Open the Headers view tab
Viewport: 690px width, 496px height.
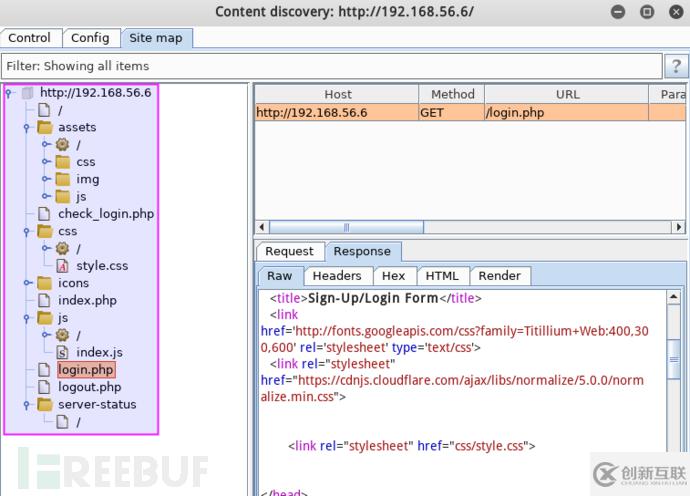click(x=337, y=276)
